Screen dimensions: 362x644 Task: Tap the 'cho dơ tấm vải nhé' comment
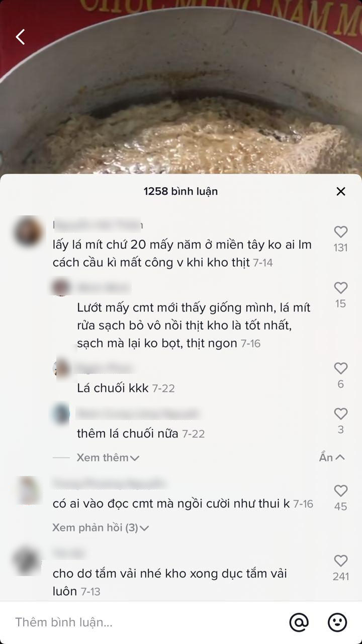point(170,582)
